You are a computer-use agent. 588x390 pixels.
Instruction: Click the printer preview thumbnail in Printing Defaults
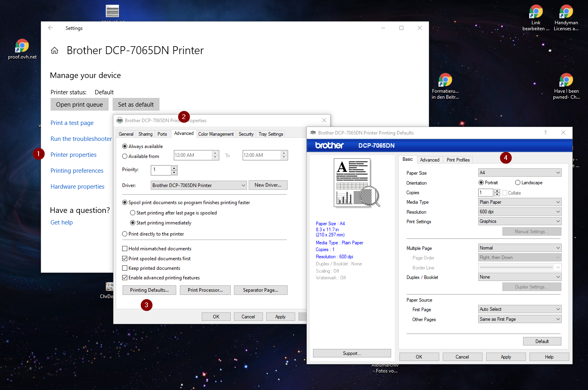(356, 183)
